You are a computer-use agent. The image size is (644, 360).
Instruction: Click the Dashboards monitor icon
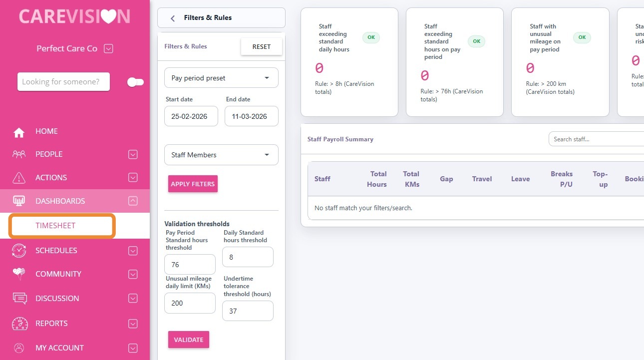19,201
